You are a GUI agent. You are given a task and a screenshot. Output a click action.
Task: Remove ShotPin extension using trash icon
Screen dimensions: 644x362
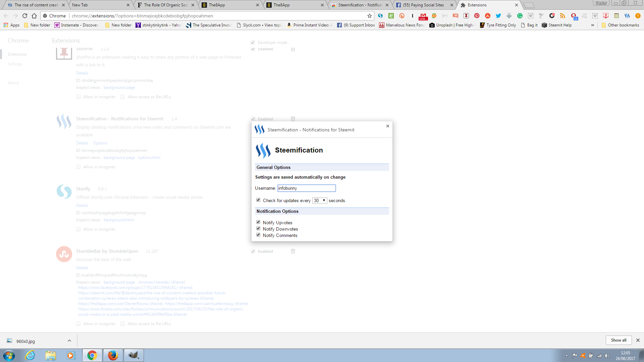click(293, 49)
